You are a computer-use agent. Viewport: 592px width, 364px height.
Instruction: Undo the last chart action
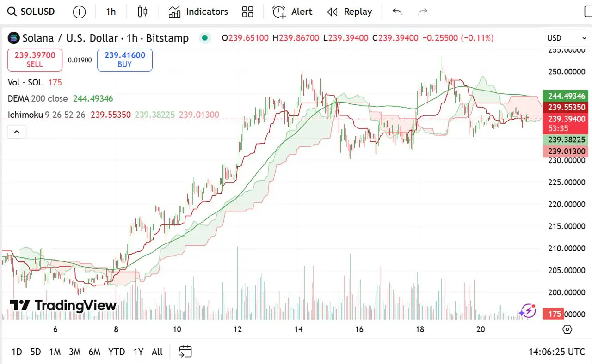397,12
